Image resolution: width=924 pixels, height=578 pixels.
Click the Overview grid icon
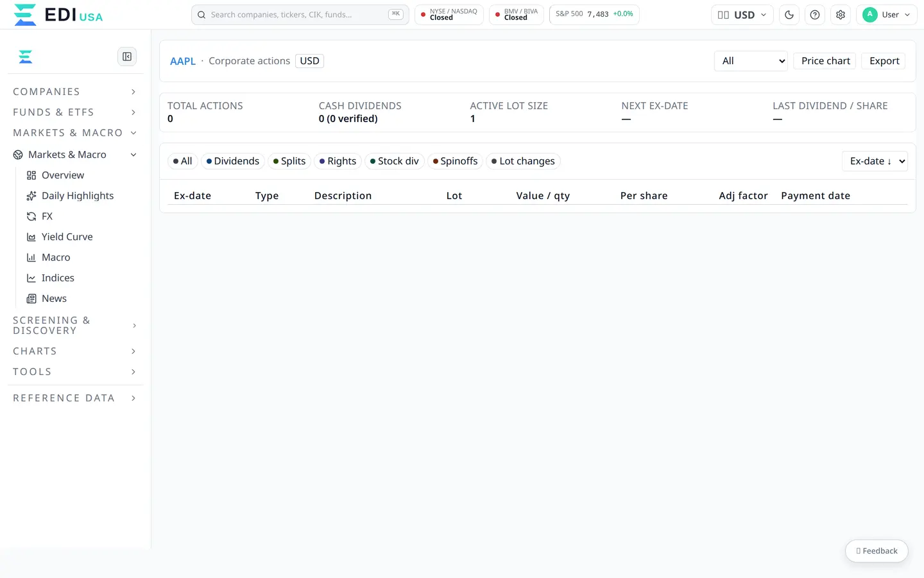(x=31, y=175)
